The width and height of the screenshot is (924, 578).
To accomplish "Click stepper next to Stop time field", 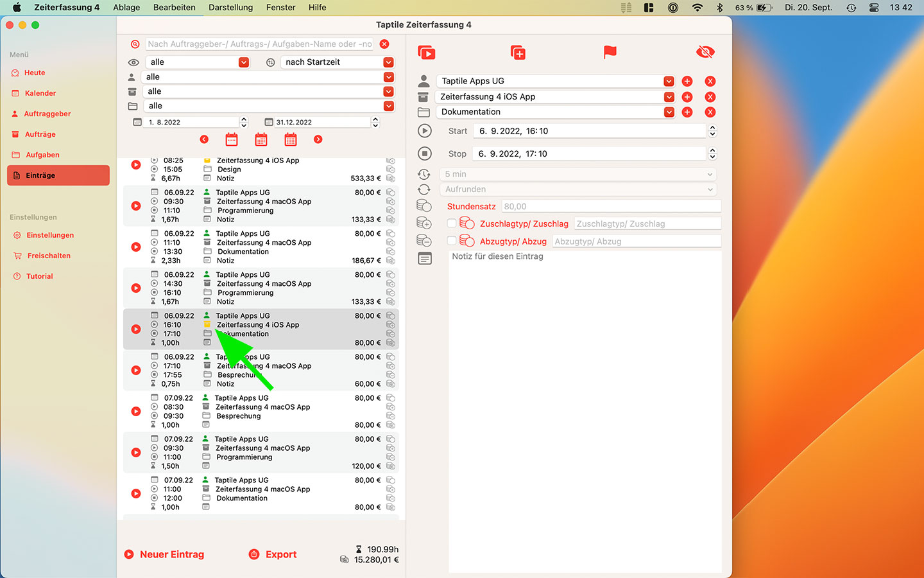I will click(712, 153).
